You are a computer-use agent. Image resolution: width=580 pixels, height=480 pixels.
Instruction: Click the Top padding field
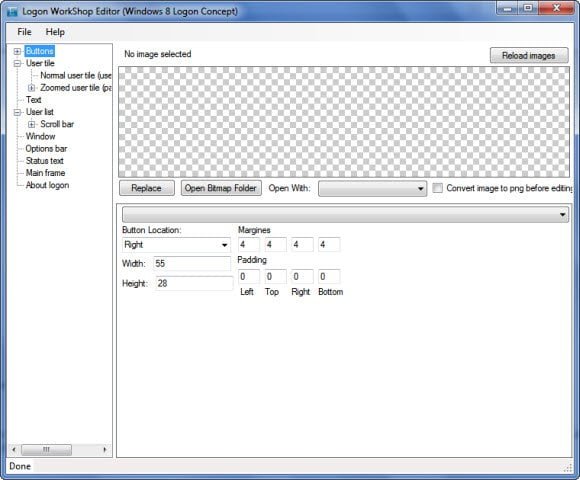(276, 277)
